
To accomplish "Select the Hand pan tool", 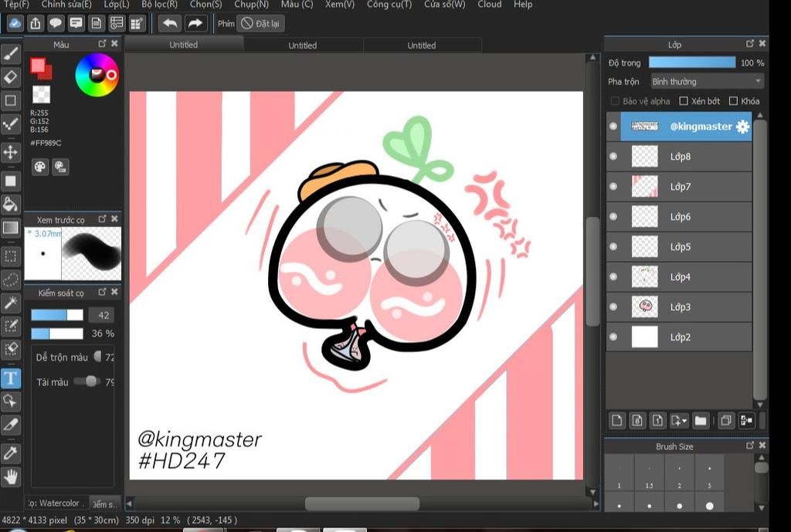I will pos(11,476).
